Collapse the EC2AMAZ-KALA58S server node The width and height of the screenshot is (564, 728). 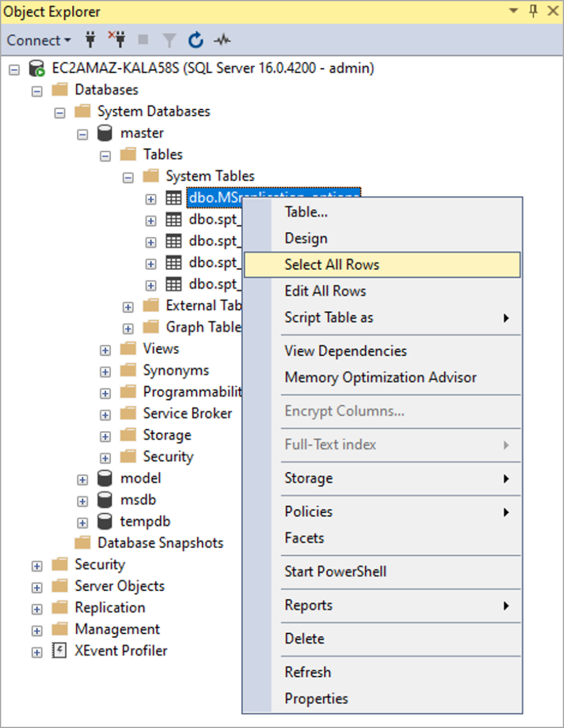coord(15,69)
